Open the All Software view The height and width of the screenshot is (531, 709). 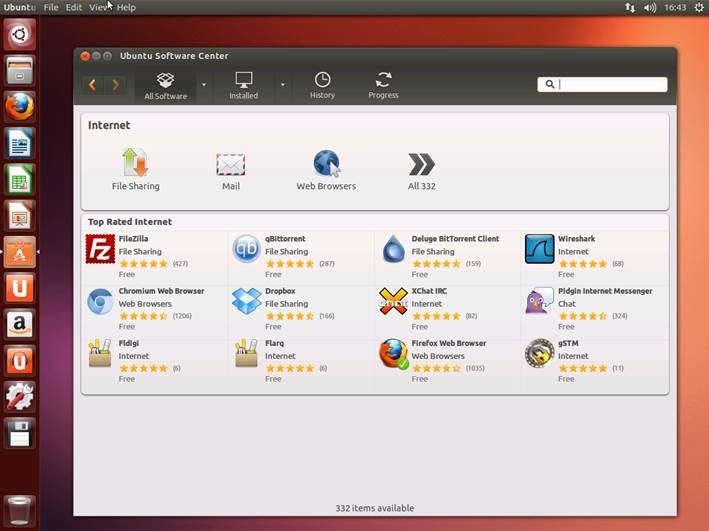point(165,86)
